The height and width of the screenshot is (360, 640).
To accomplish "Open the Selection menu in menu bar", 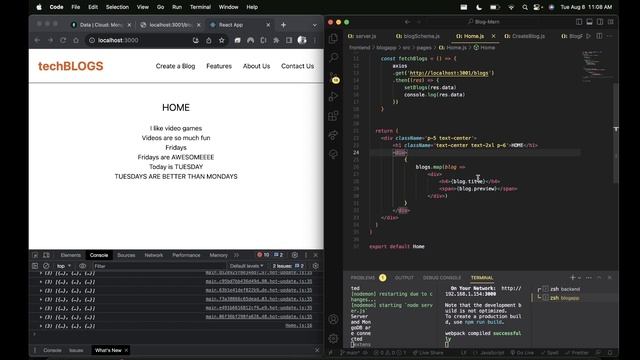I will [117, 7].
